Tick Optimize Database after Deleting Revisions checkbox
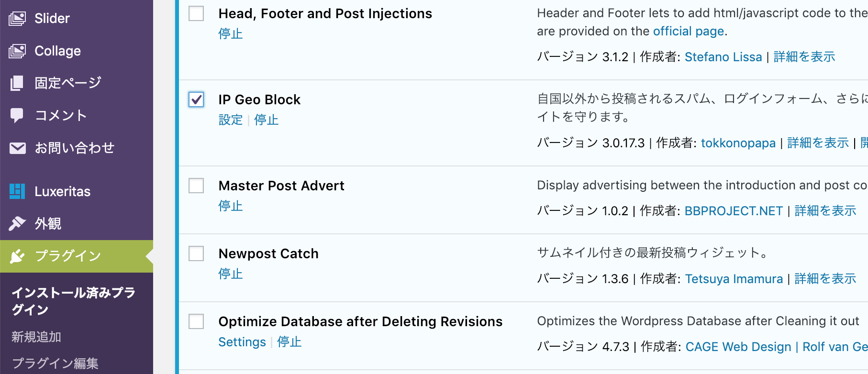Screen dimensions: 868x374 click(196, 321)
